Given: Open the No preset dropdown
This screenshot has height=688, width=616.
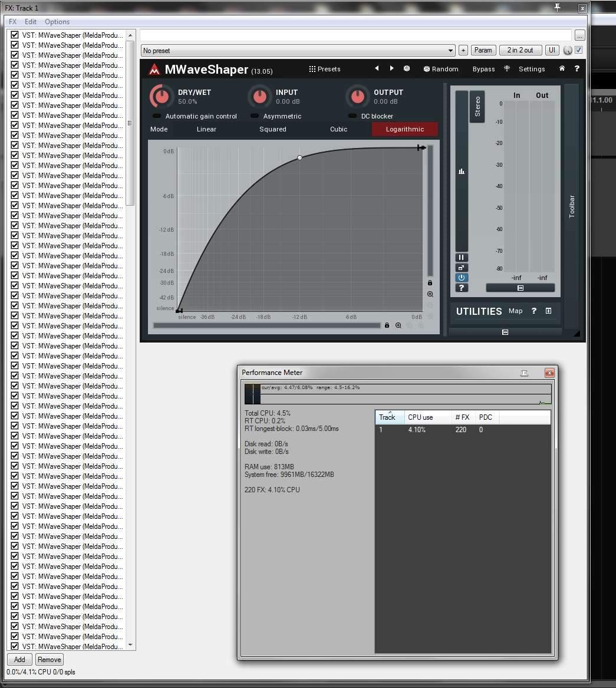Looking at the screenshot, I should point(298,51).
